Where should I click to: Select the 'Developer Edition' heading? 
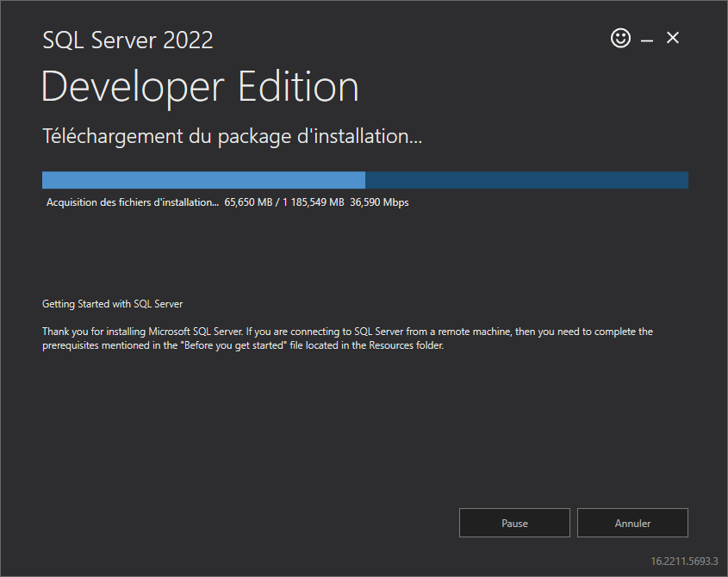click(x=200, y=87)
